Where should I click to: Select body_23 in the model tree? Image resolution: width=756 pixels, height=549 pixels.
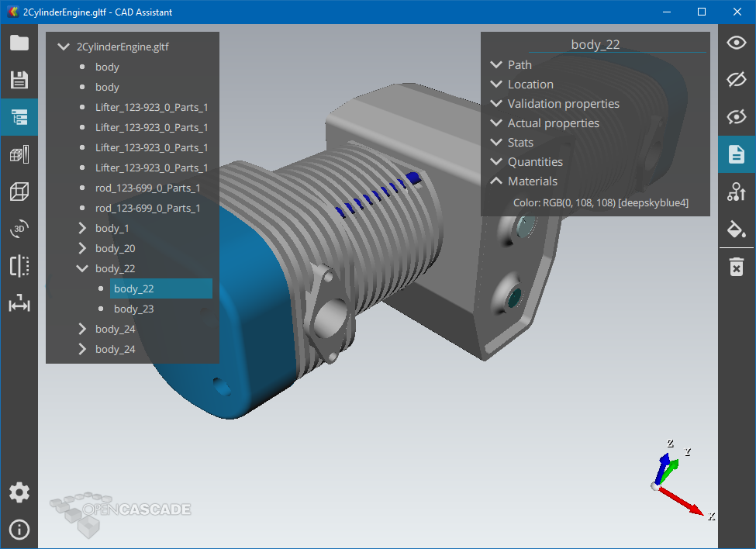pyautogui.click(x=133, y=309)
